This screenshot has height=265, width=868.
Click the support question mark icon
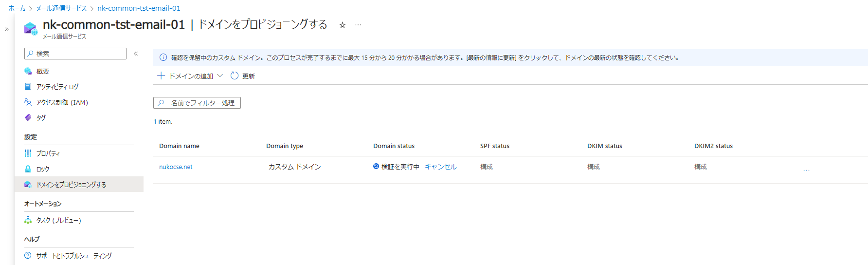pos(28,255)
